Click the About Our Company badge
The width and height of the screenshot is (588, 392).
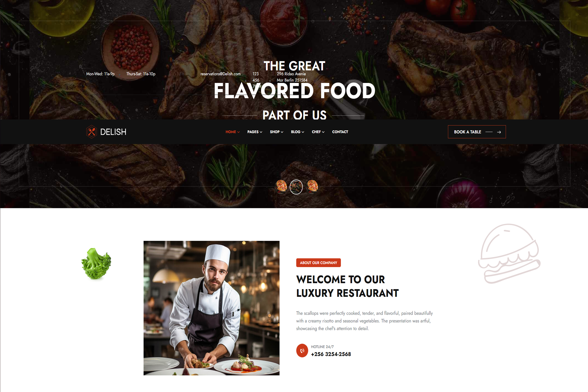tap(318, 263)
